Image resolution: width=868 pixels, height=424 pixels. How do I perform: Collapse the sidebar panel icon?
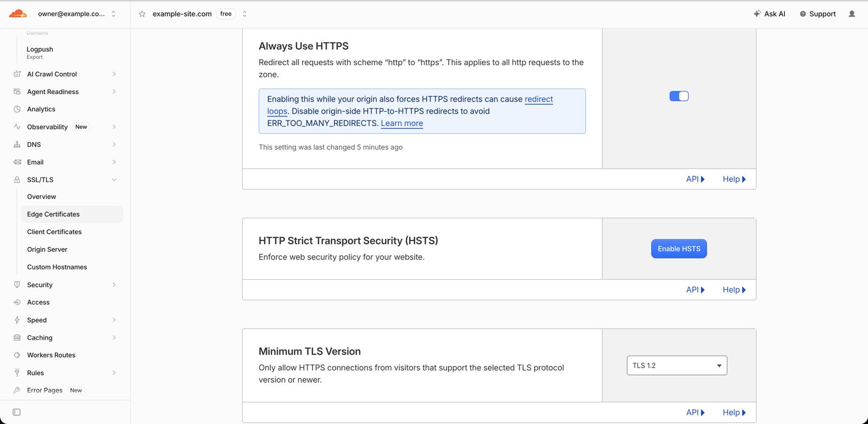[17, 412]
